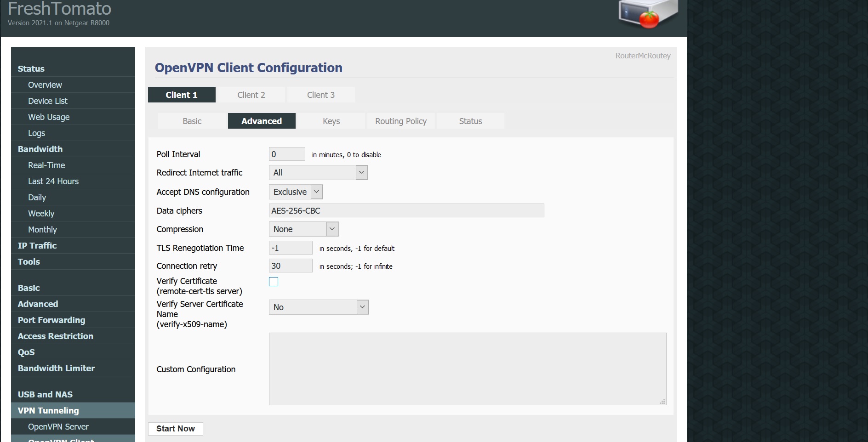Image resolution: width=868 pixels, height=442 pixels.
Task: Open Bandwidth Limiter in the sidebar
Action: click(x=73, y=368)
